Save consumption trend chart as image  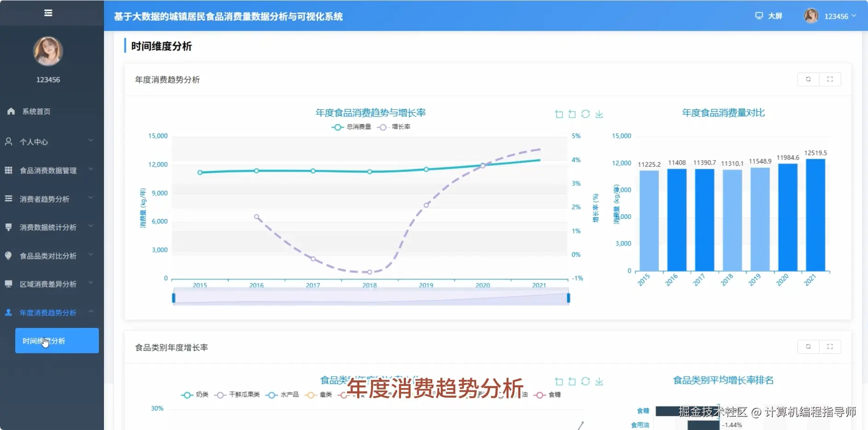pos(599,114)
